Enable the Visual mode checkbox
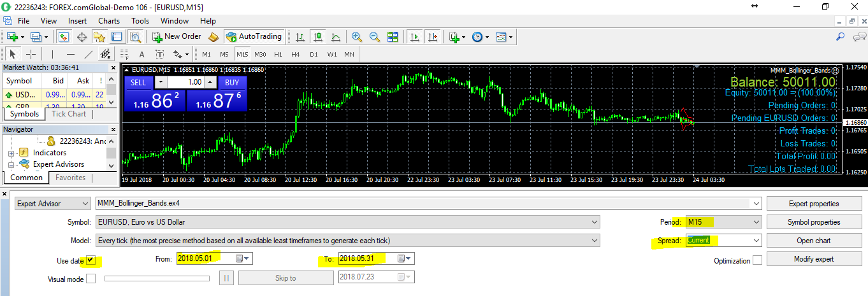The image size is (868, 296). tap(92, 278)
